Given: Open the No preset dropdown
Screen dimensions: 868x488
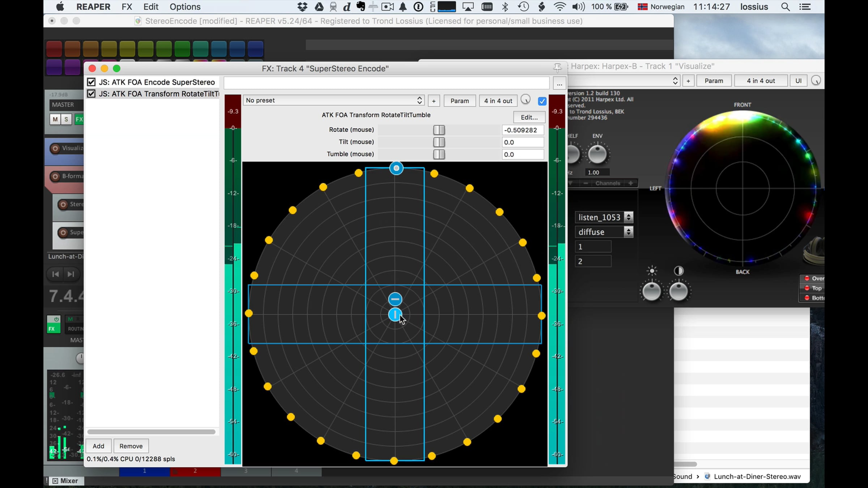Looking at the screenshot, I should 333,100.
